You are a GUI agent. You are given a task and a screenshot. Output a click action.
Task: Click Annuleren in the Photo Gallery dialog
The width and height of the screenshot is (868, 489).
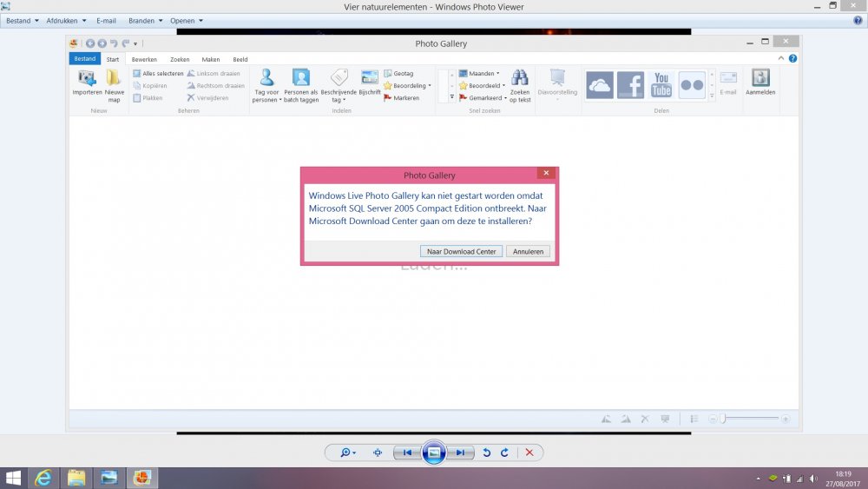tap(528, 251)
